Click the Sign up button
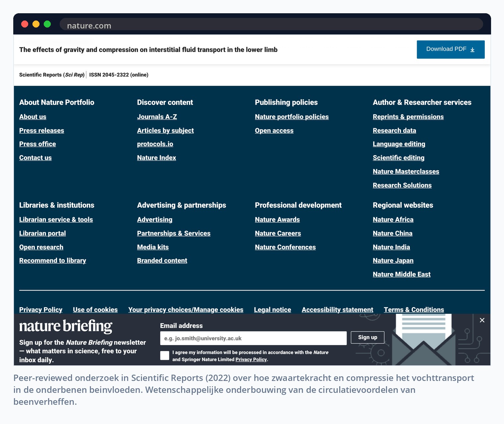504x424 pixels. pyautogui.click(x=368, y=337)
